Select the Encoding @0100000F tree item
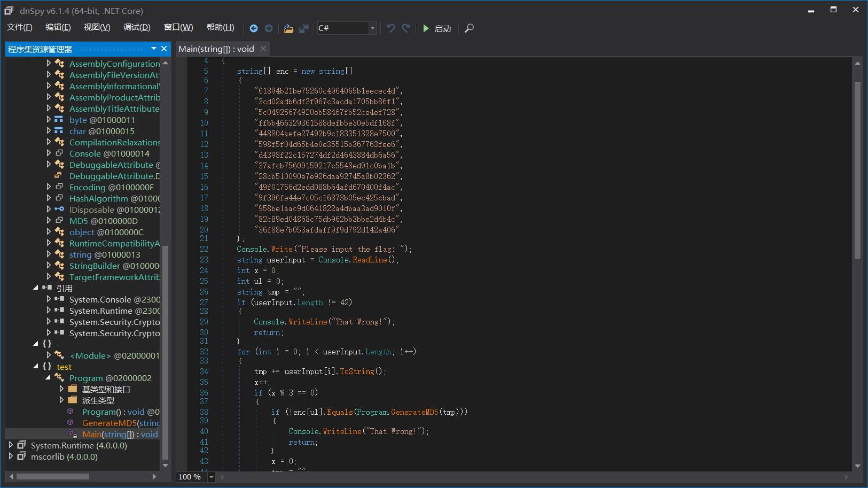The height and width of the screenshot is (488, 868). point(111,187)
